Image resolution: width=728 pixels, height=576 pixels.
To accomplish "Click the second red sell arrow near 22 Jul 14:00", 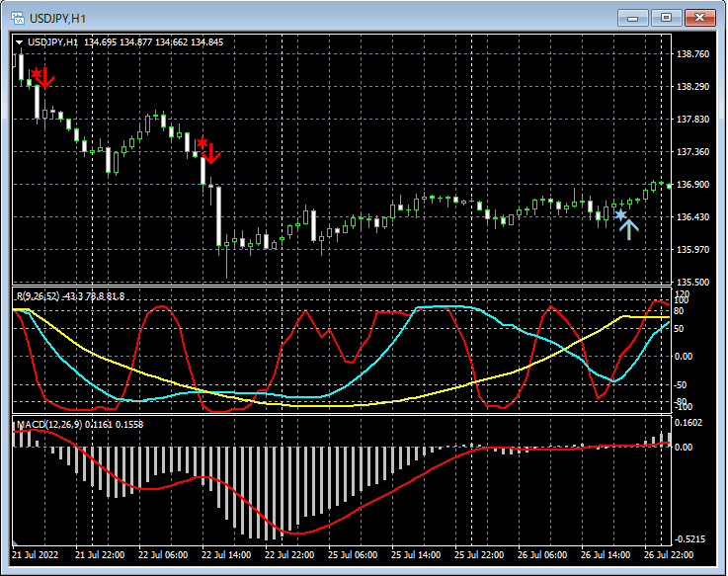I will tap(211, 154).
